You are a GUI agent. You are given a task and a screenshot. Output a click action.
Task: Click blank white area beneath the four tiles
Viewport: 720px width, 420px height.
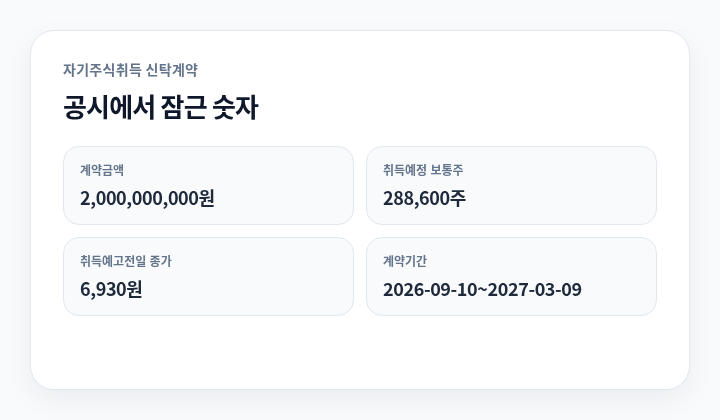[360, 351]
